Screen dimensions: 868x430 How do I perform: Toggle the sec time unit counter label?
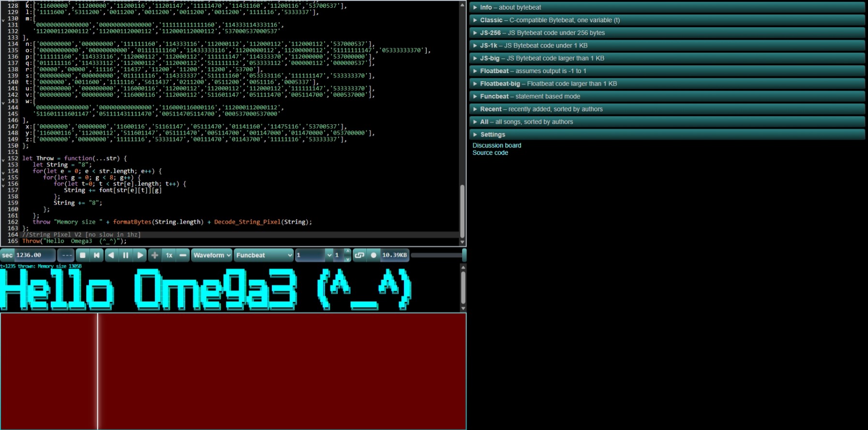pyautogui.click(x=7, y=255)
